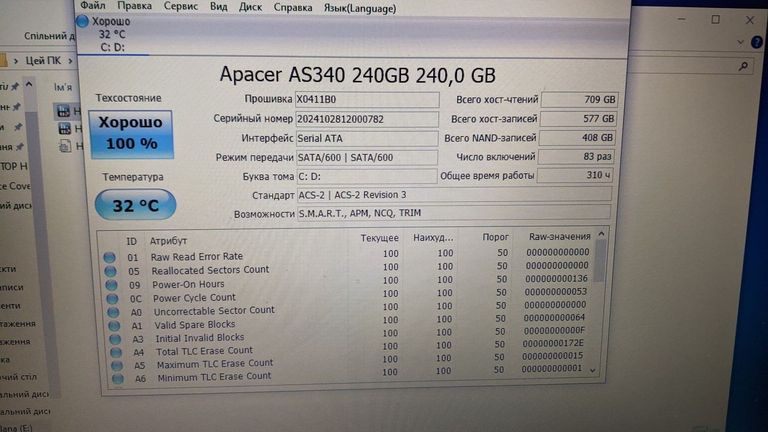The height and width of the screenshot is (432, 768).
Task: Click Цей ПК in Explorer address bar
Action: point(43,60)
